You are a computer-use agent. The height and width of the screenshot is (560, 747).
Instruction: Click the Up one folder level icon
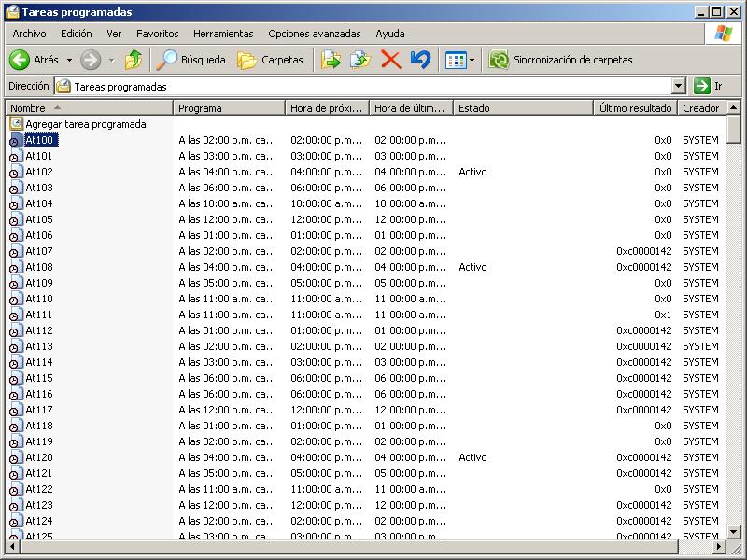pyautogui.click(x=134, y=60)
